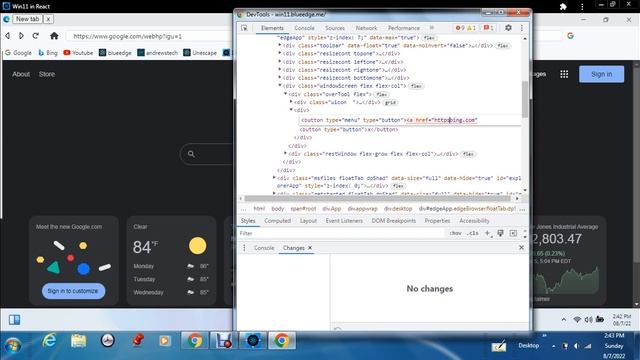
Task: Reload page in the Win11 React browser
Action: click(36, 36)
